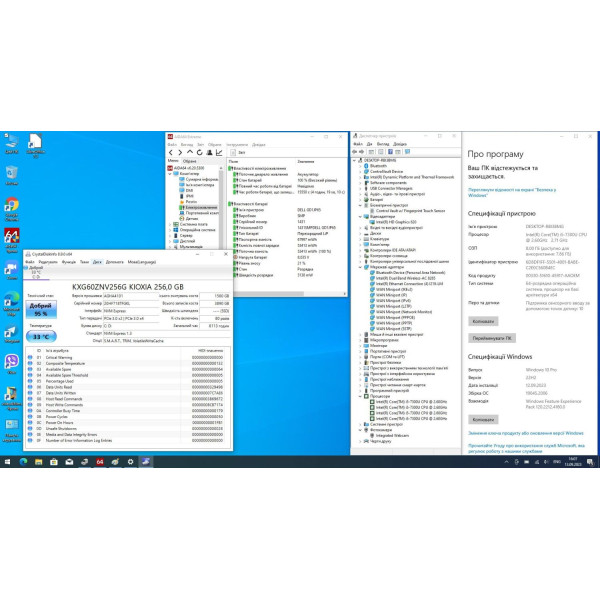The image size is (600, 600).
Task: Open Мова(Language) menu in CrystalDiskInfo
Action: pos(142,262)
